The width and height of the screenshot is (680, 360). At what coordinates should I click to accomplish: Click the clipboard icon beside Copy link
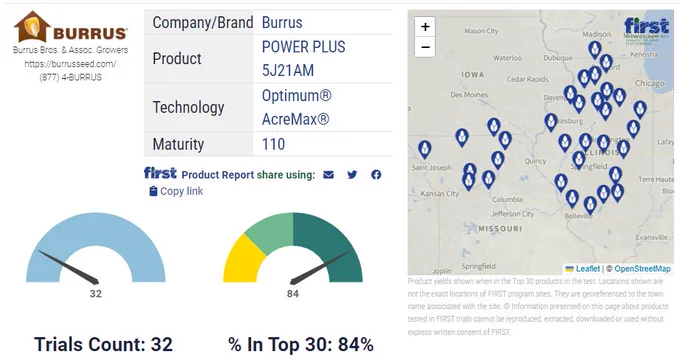tap(153, 191)
